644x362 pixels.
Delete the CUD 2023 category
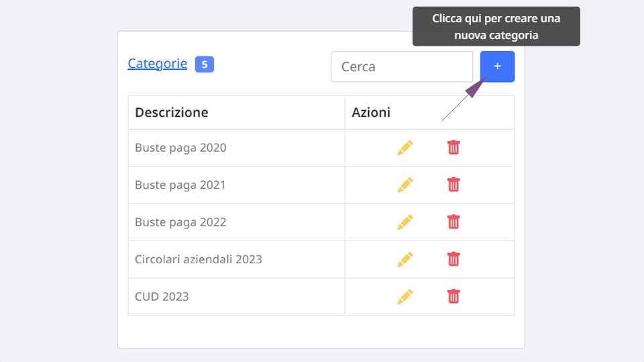453,296
